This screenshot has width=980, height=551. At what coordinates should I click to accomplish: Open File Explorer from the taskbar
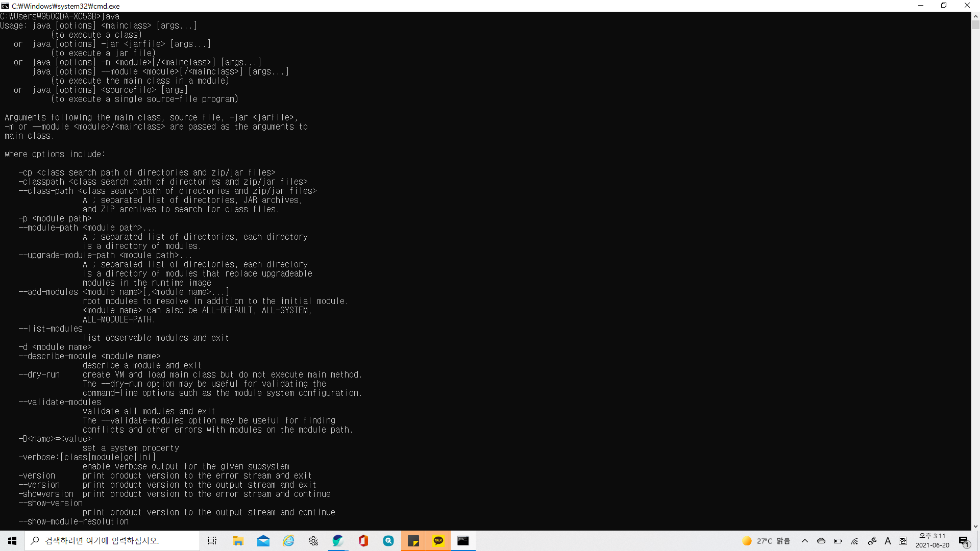pos(238,541)
